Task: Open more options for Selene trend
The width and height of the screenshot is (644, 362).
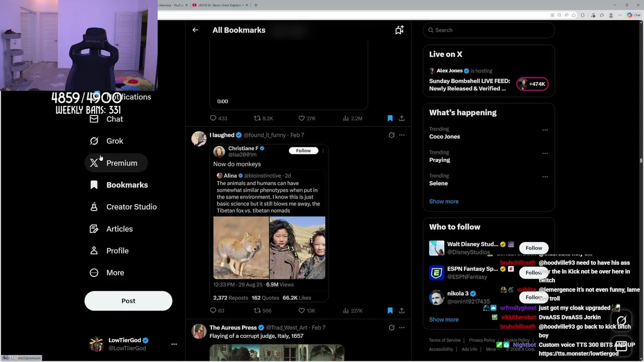Action: (545, 176)
